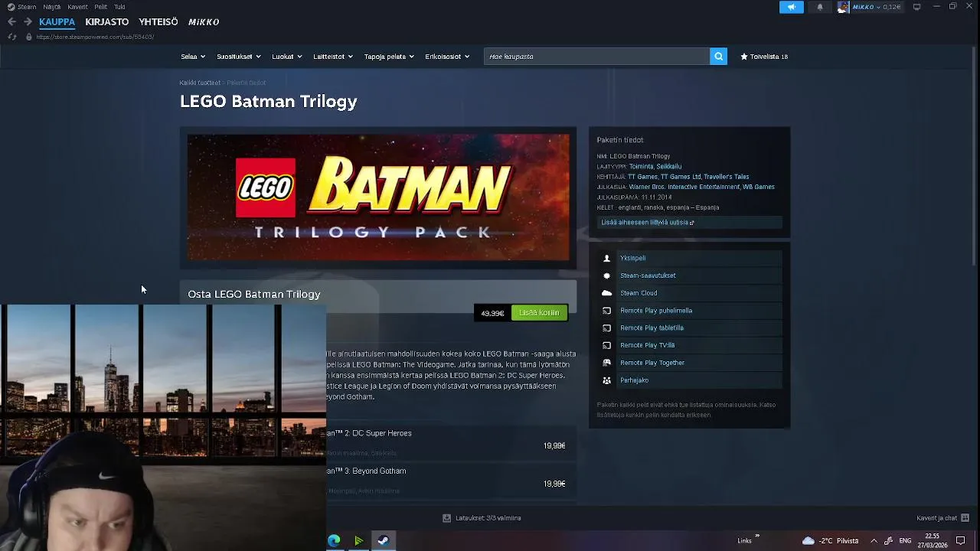This screenshot has width=980, height=551.
Task: Click the family icon beside Perhejako
Action: (x=606, y=380)
